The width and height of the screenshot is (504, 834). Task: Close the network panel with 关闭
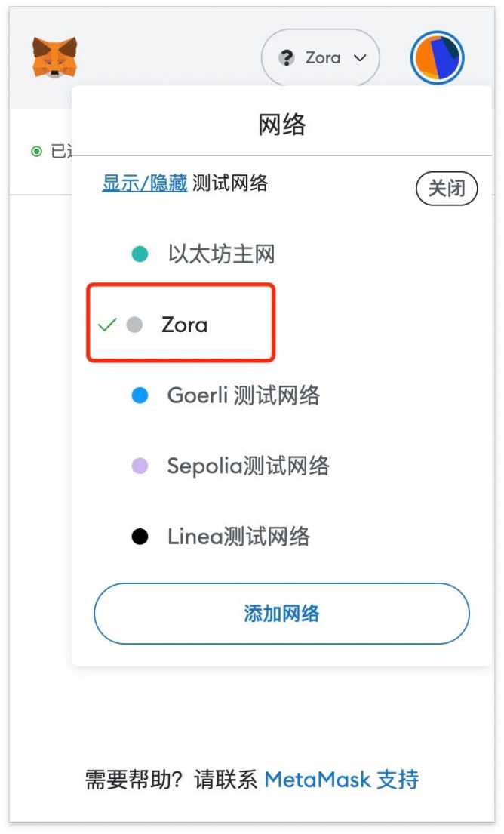[447, 188]
